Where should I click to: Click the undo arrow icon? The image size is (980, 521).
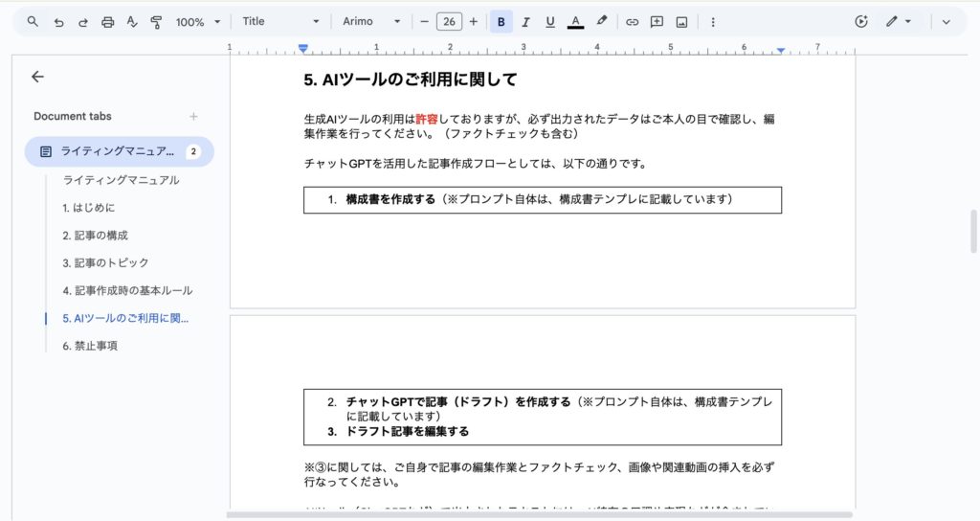58,21
